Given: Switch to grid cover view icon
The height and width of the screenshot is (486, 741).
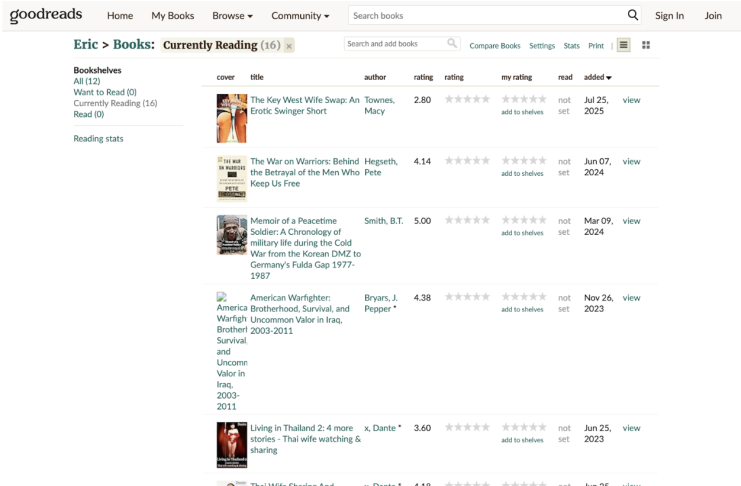Looking at the screenshot, I should 645,45.
